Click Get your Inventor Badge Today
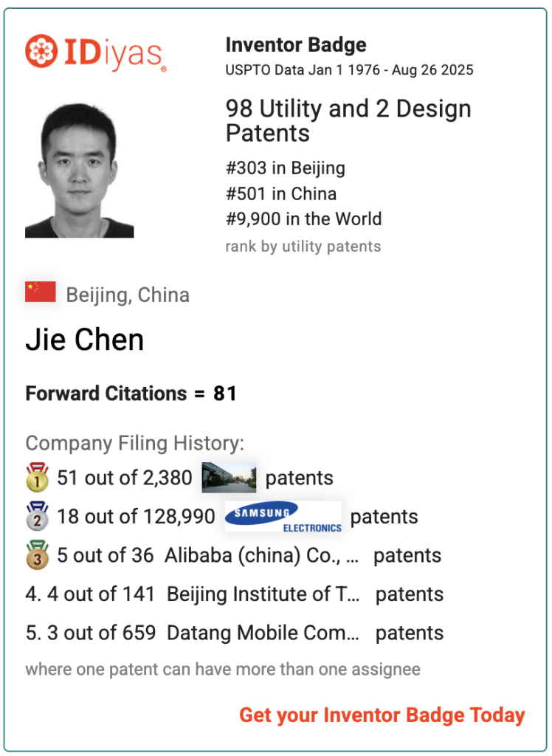552x756 pixels. click(382, 715)
